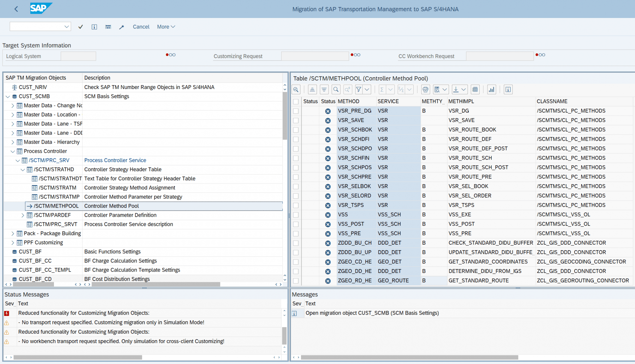This screenshot has width=635, height=364.
Task: Collapse the /SCTM/STRATHD node
Action: (23, 170)
